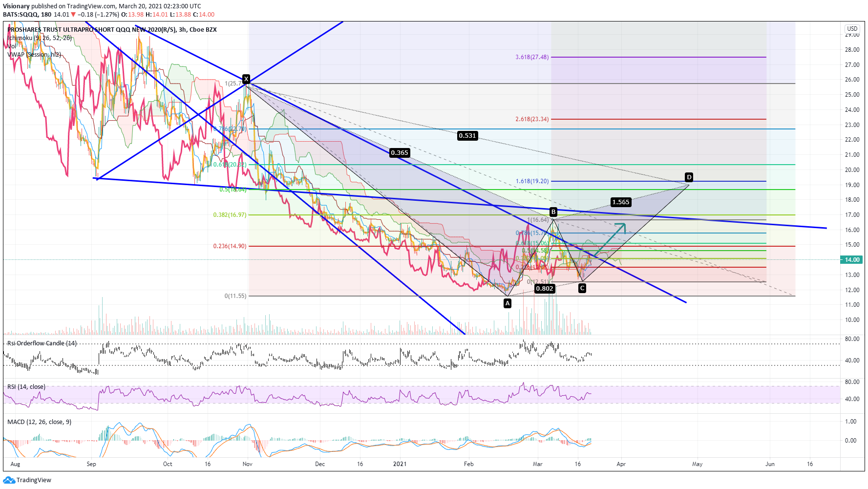Click the 0.531 ratio label
Screen dimensions: 868x489
pyautogui.click(x=467, y=136)
